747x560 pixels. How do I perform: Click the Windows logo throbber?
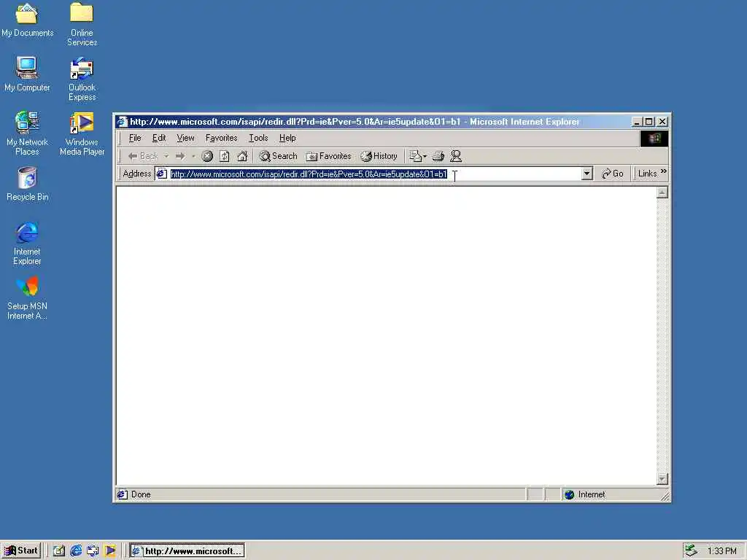click(x=654, y=138)
